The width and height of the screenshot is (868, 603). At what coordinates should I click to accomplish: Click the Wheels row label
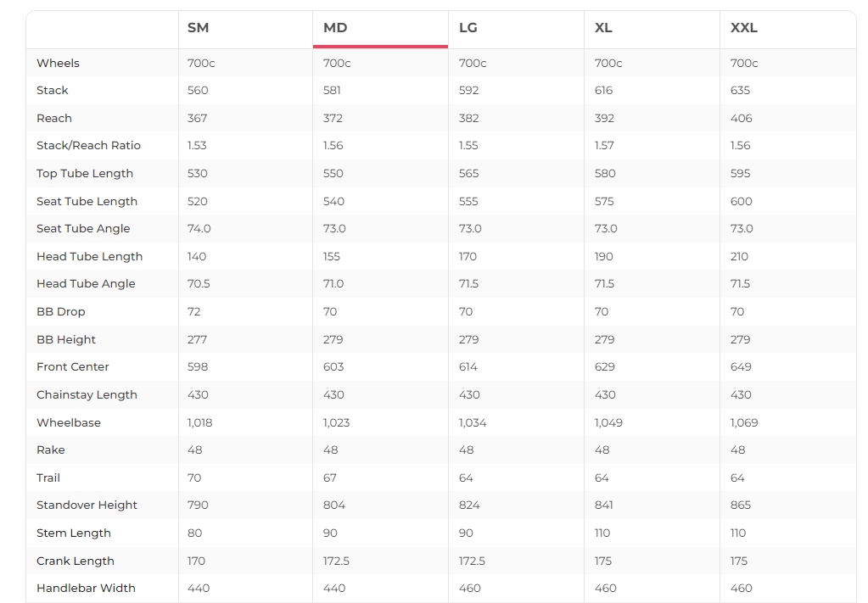point(59,63)
